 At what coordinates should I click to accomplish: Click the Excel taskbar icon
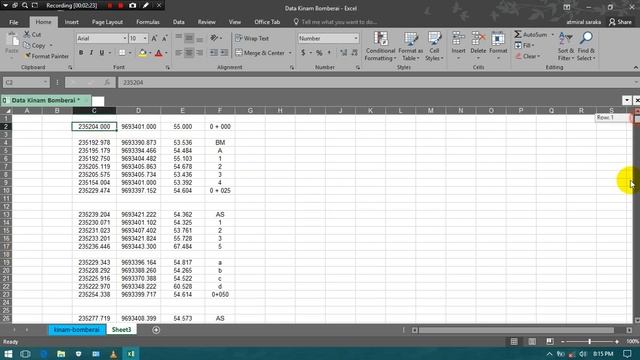click(131, 353)
